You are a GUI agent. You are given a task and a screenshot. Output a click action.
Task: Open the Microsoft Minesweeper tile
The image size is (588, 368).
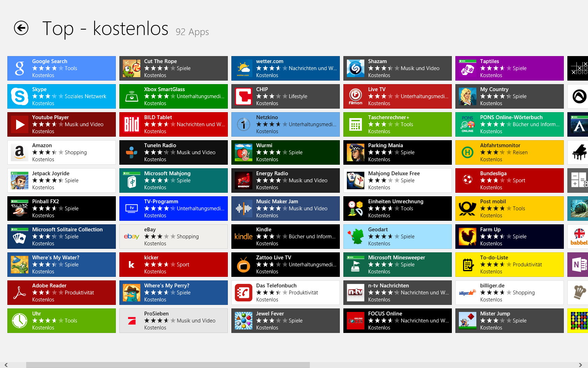click(398, 265)
